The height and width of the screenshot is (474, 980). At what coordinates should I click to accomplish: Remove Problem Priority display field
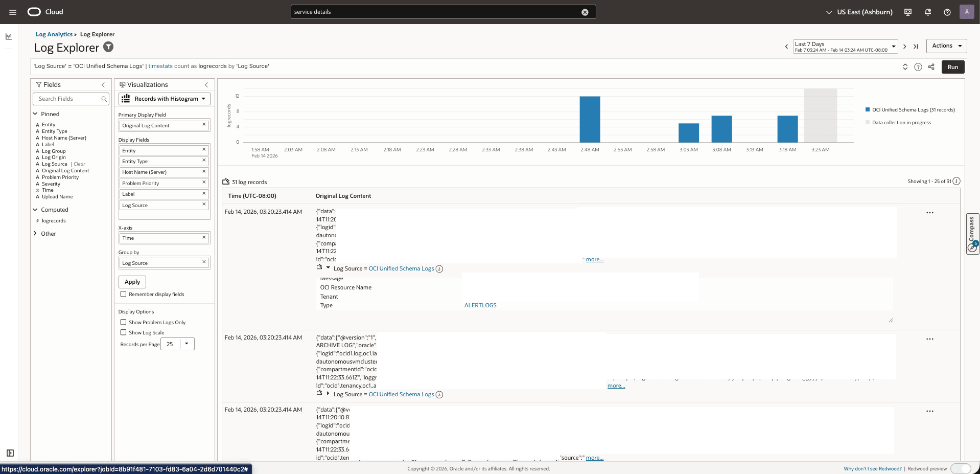204,183
